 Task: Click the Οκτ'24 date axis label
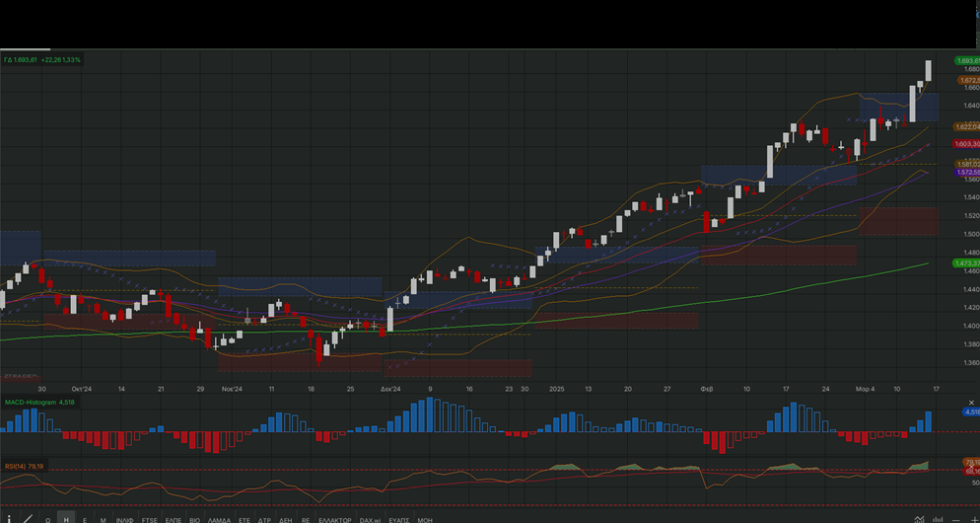click(x=82, y=389)
